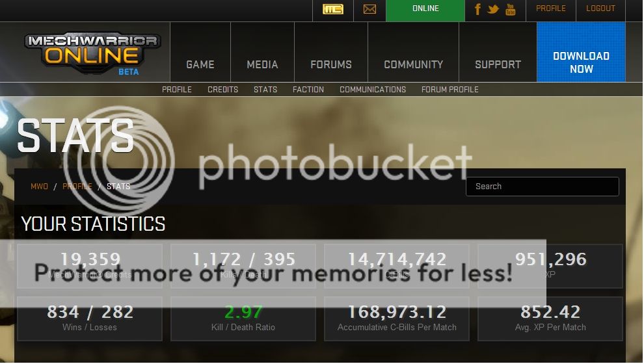Open the COMMUNITY menu item
The width and height of the screenshot is (644, 364).
[x=414, y=64]
